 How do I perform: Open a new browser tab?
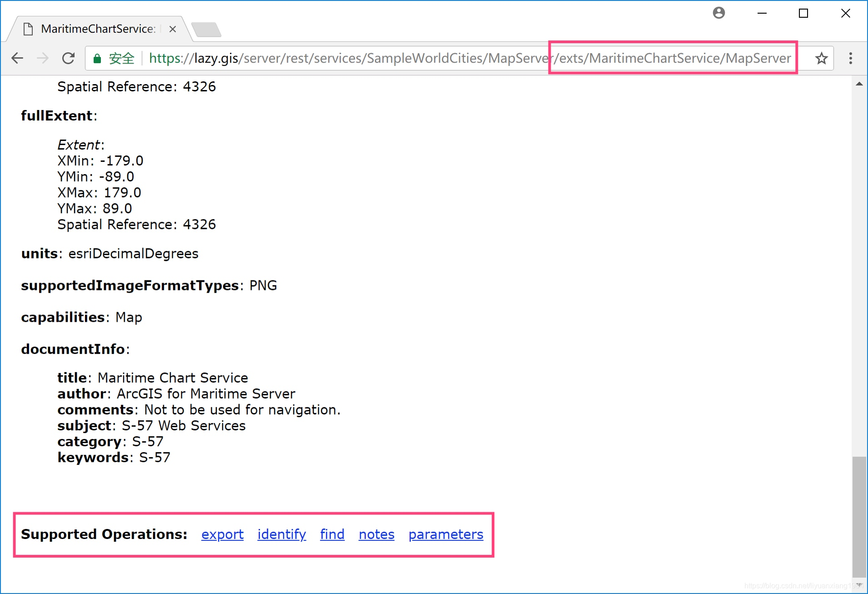coord(206,30)
